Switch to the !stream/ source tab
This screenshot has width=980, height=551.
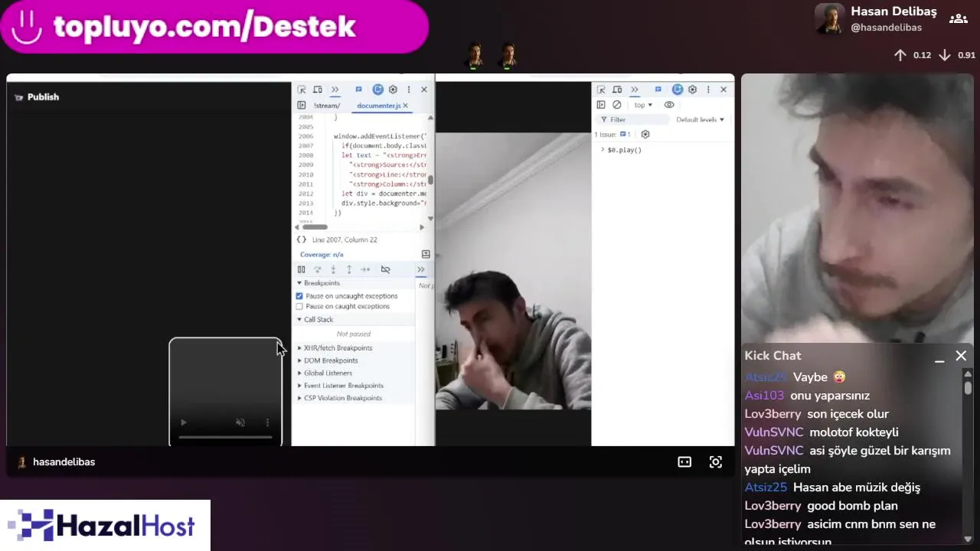[327, 106]
